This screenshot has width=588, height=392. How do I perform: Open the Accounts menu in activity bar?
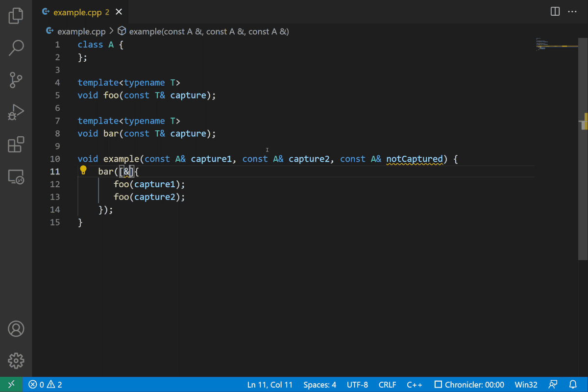(16, 329)
